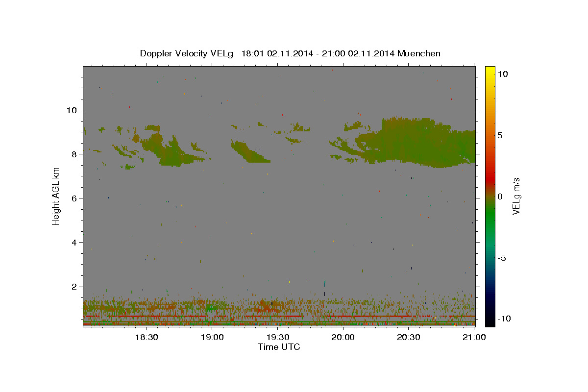
Task: Select the '20:00' time axis label
Action: point(343,337)
